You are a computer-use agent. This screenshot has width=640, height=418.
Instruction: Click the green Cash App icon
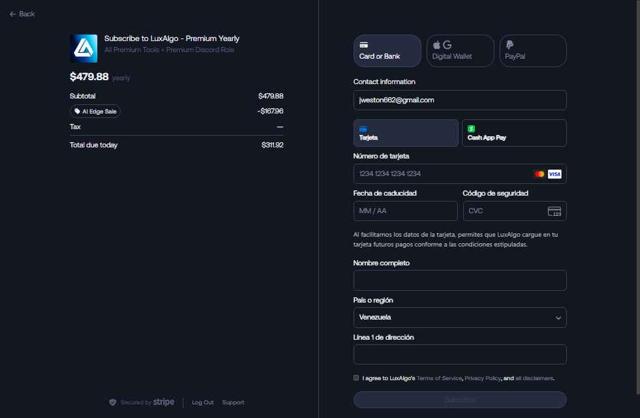click(471, 129)
